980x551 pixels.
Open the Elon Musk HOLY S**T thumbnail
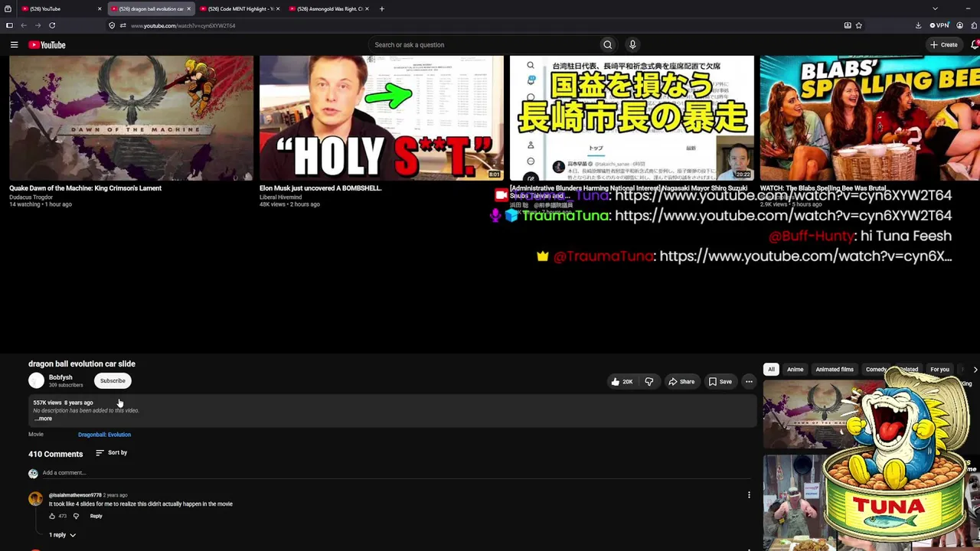[381, 118]
